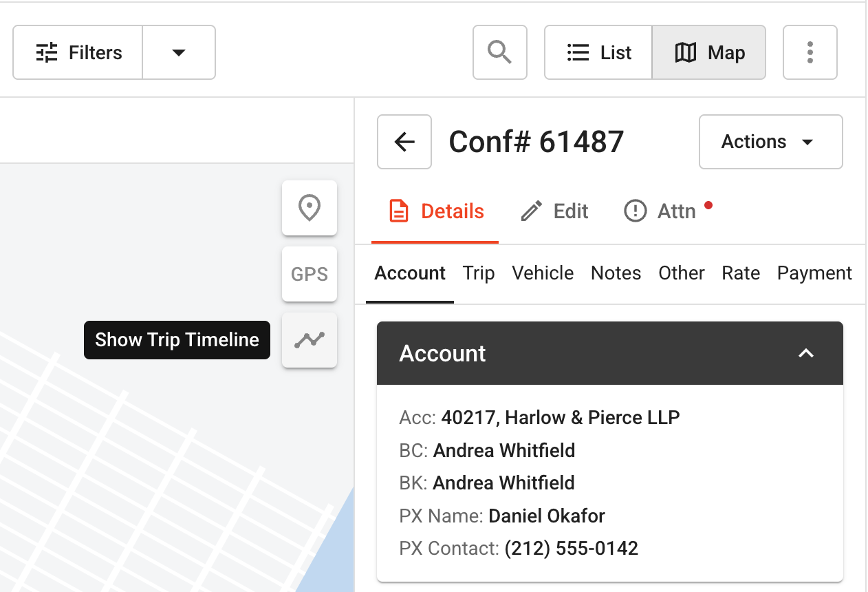The image size is (868, 592).
Task: Open the Filters button
Action: click(x=78, y=52)
